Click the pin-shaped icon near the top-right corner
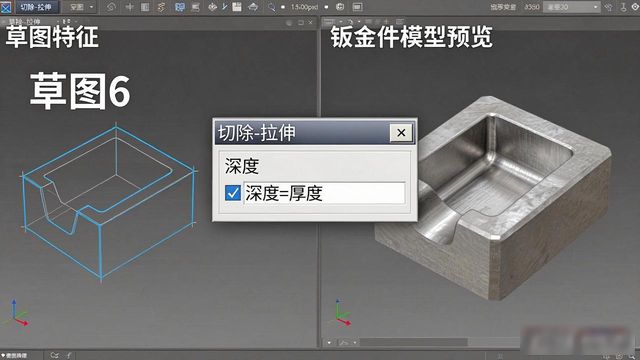Screen dimensions: 640x360 [x=623, y=7]
